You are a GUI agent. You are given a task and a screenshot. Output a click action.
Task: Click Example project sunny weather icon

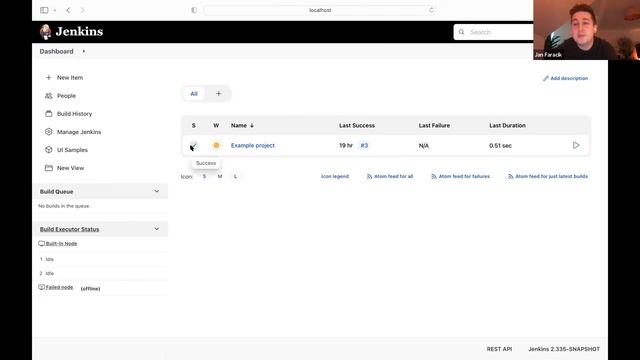click(216, 145)
